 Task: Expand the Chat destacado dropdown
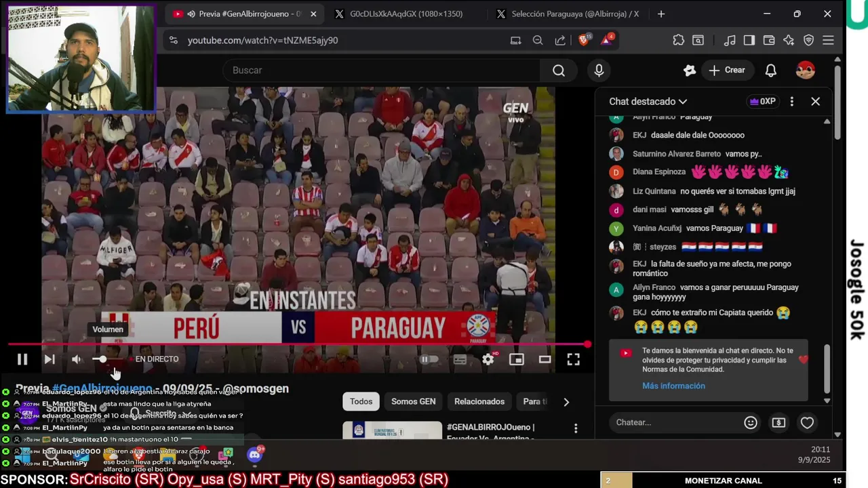(x=648, y=102)
